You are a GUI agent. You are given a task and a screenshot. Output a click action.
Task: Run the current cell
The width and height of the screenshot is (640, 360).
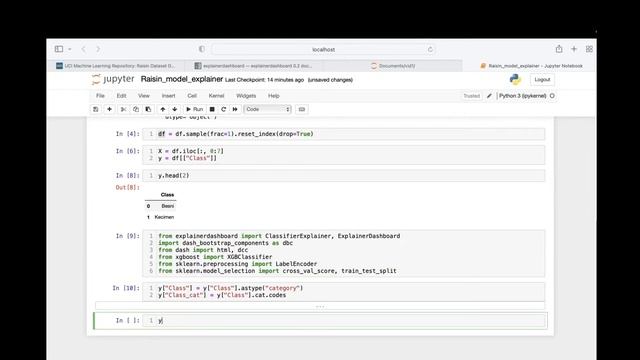pyautogui.click(x=195, y=109)
